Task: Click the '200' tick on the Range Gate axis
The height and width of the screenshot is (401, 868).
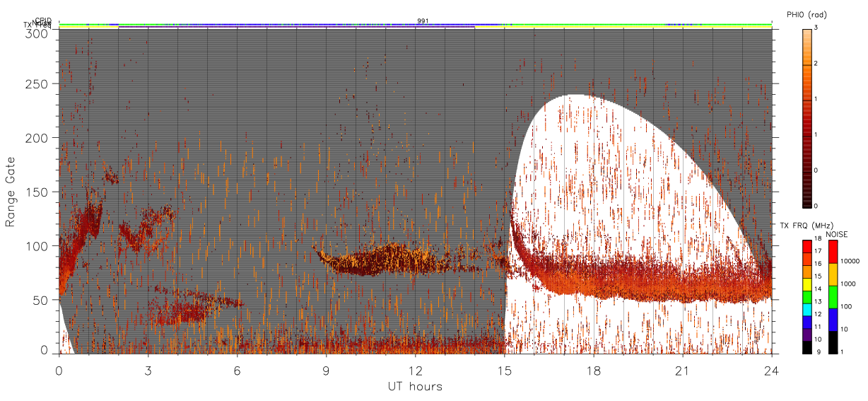Action: 37,138
